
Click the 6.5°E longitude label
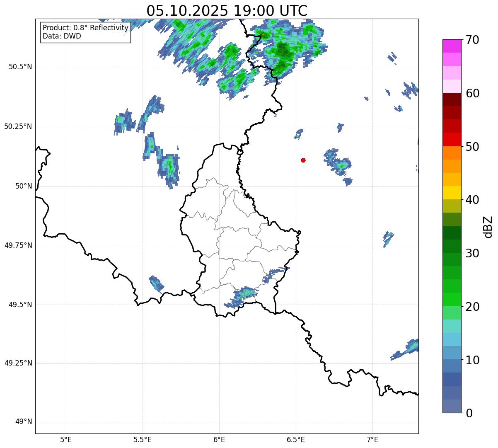tap(296, 440)
